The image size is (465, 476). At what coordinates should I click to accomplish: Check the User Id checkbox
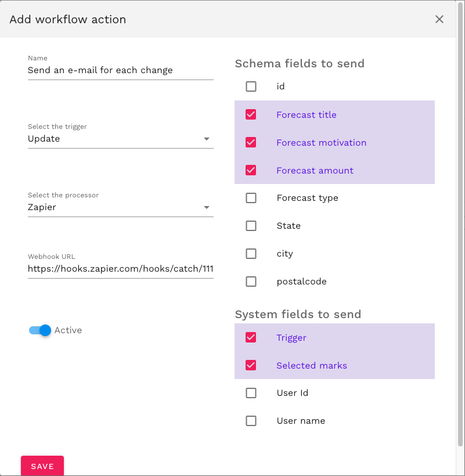coord(251,393)
